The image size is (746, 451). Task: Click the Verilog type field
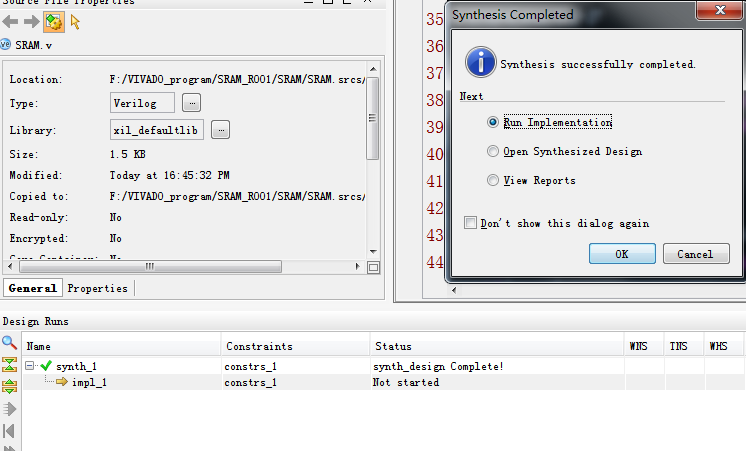coord(142,103)
